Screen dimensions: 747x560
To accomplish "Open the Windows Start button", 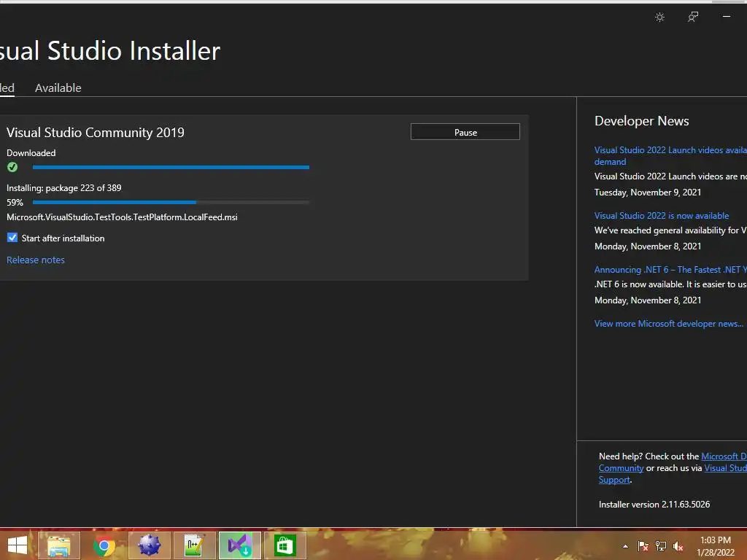I will (x=18, y=545).
